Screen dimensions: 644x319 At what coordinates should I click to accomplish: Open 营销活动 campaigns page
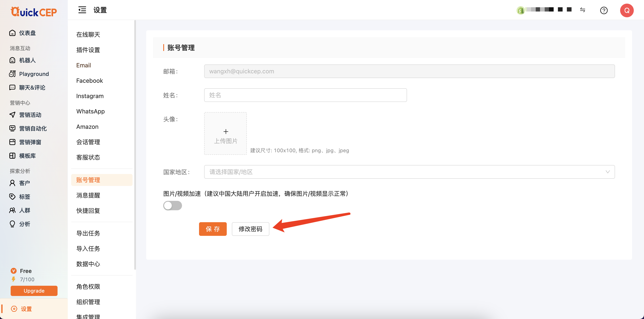[30, 115]
